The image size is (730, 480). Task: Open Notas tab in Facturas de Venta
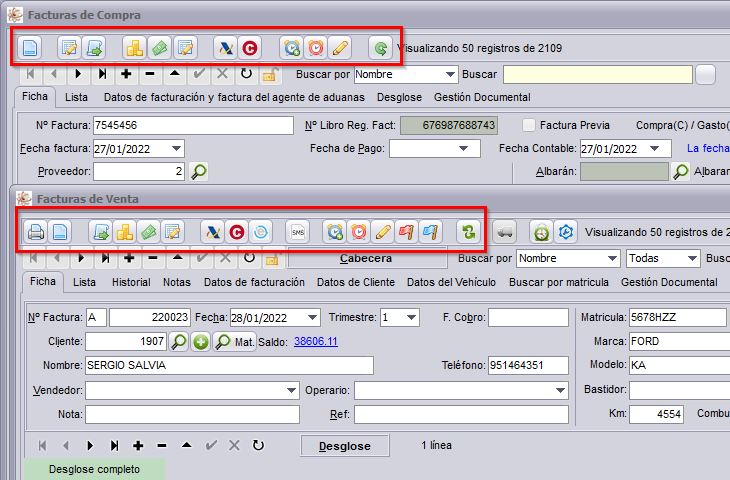177,282
